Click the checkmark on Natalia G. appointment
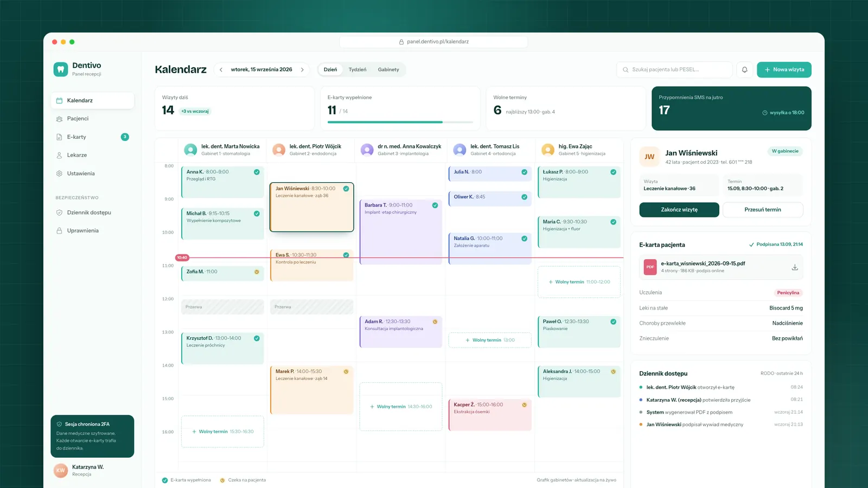 (x=524, y=239)
